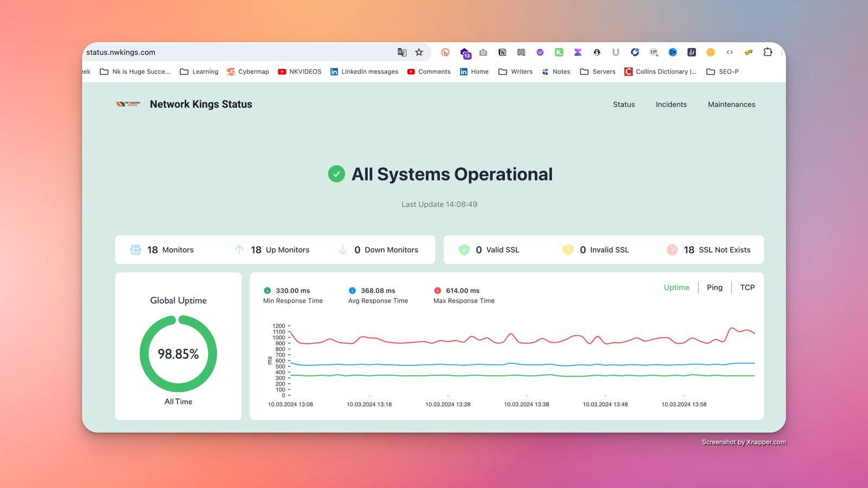Open the Nk is Huge Success bookmark folder

[x=135, y=72]
